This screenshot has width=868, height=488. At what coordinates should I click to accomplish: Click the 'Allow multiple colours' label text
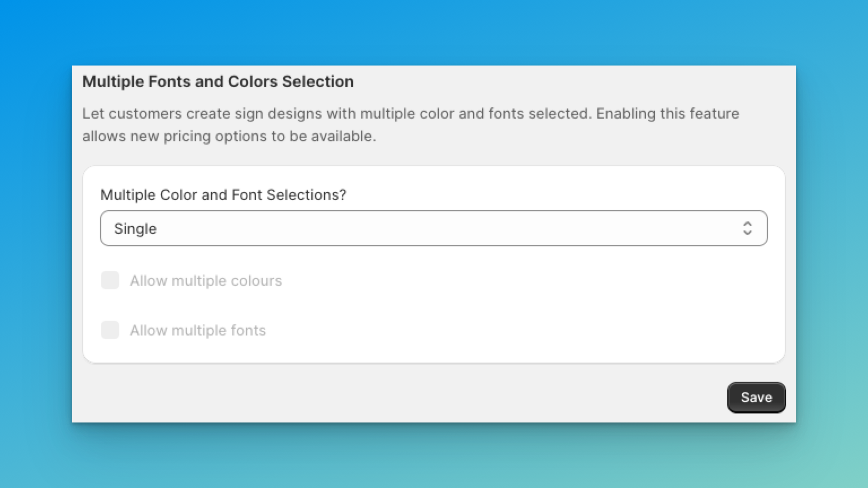coord(206,281)
